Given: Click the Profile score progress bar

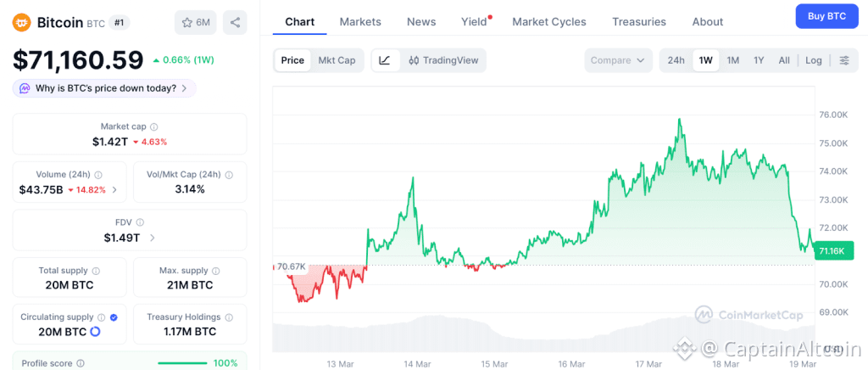Looking at the screenshot, I should (182, 363).
